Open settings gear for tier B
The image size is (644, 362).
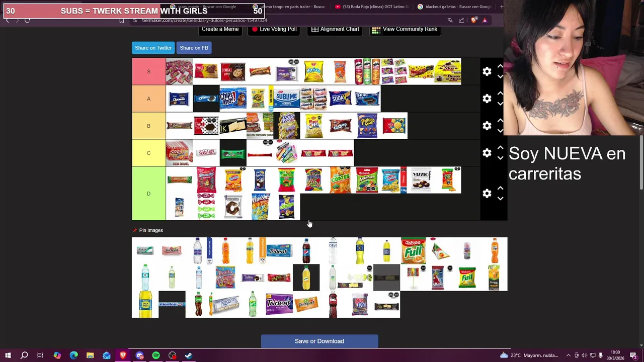tap(487, 126)
